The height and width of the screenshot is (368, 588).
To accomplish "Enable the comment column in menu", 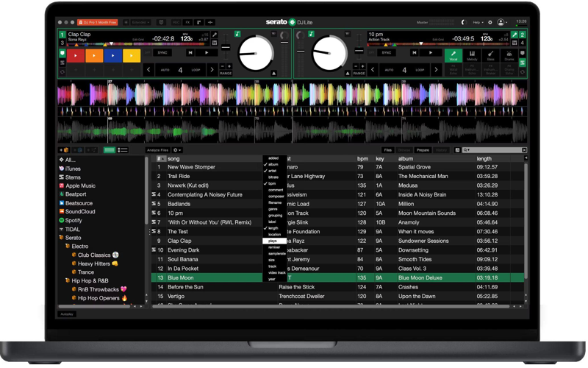I will (x=276, y=190).
